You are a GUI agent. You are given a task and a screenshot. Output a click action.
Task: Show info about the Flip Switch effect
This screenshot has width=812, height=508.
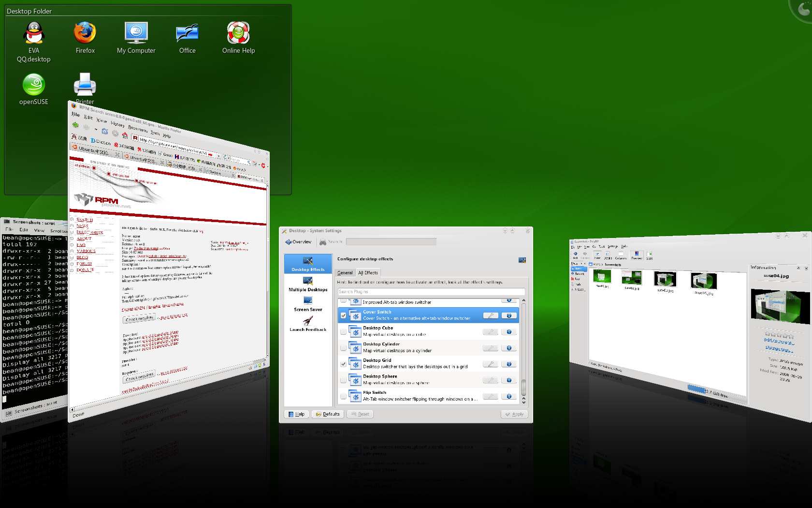click(509, 396)
